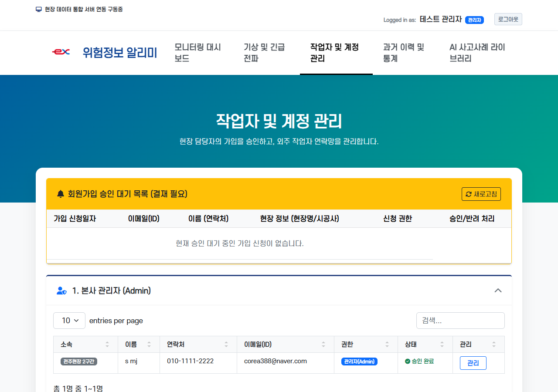Viewport: 558px width, 392px height.
Task: Open the 모니터링 대시보드 tab
Action: click(x=198, y=53)
